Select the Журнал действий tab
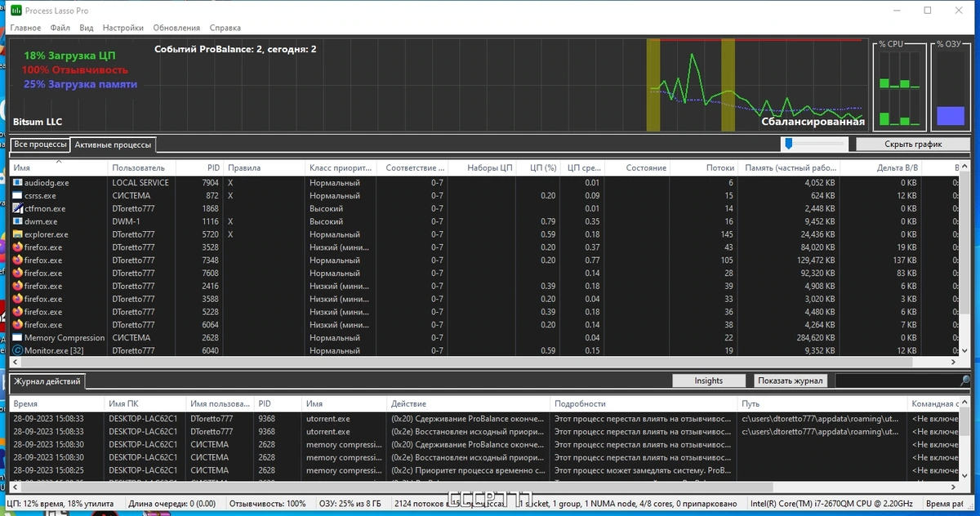The height and width of the screenshot is (516, 980). [47, 381]
